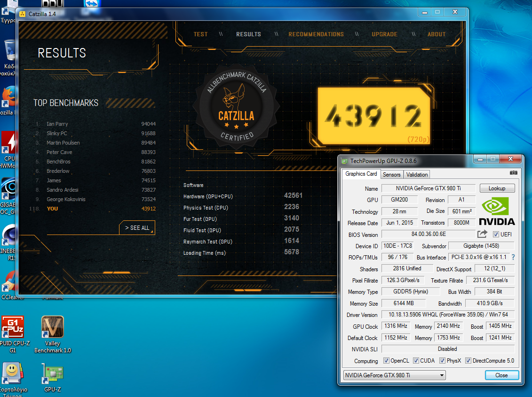This screenshot has width=532, height=397.
Task: Select the YOU row ranked 118
Action: [x=92, y=209]
